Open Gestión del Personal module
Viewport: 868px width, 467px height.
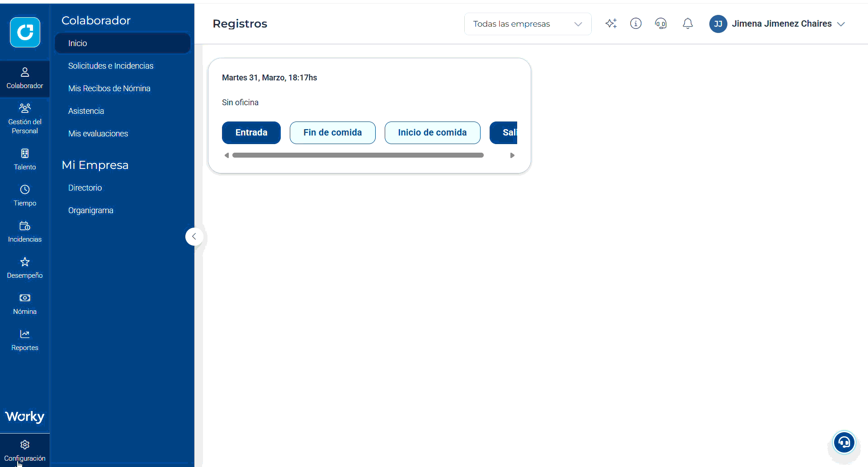click(25, 119)
